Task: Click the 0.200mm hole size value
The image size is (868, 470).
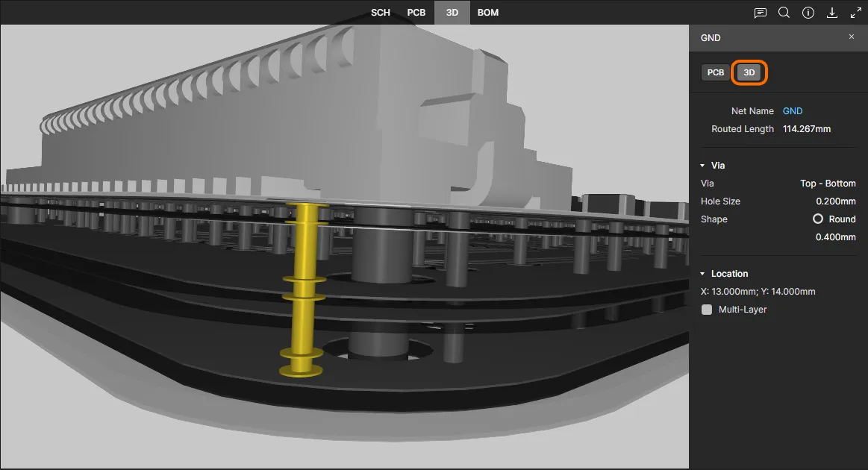Action: [835, 201]
